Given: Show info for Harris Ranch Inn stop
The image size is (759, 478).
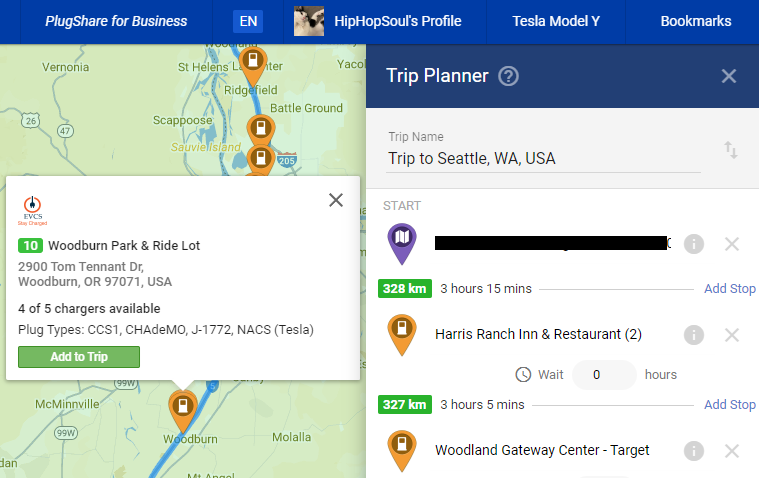Looking at the screenshot, I should click(694, 335).
